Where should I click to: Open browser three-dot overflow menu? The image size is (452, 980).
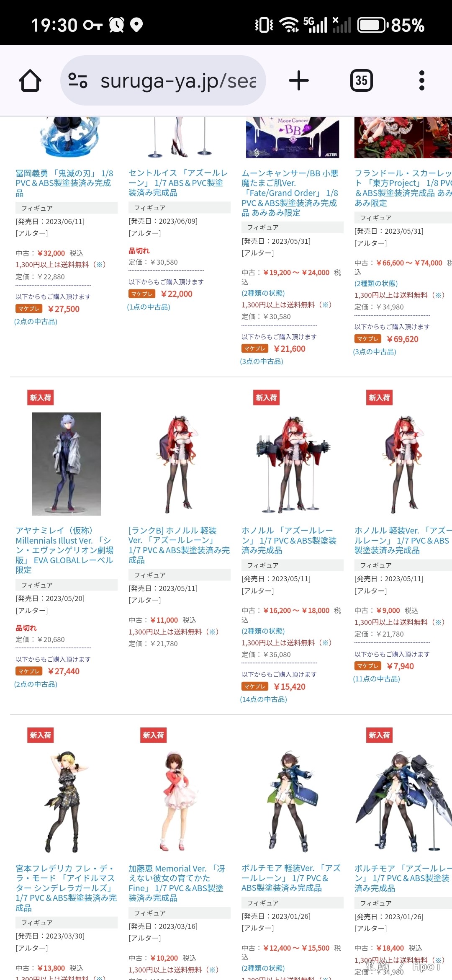(422, 80)
